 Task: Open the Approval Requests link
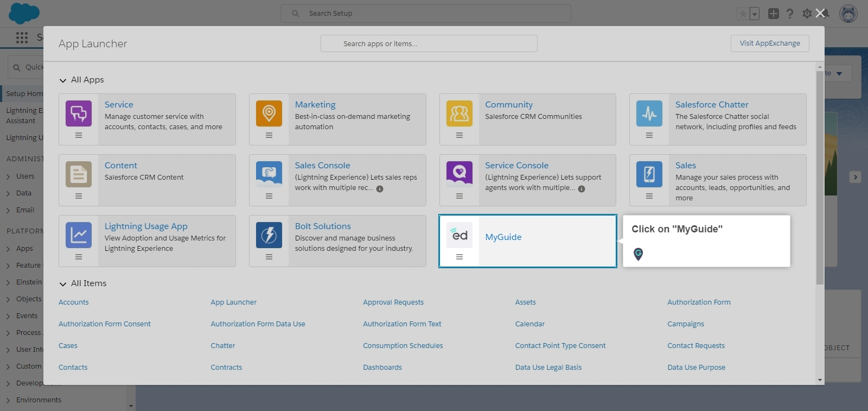(x=393, y=302)
